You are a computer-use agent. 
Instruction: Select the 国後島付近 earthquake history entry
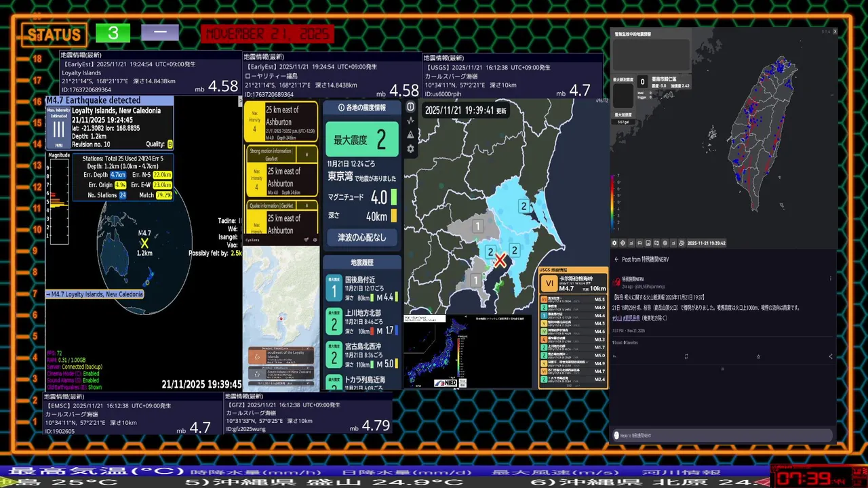[361, 287]
